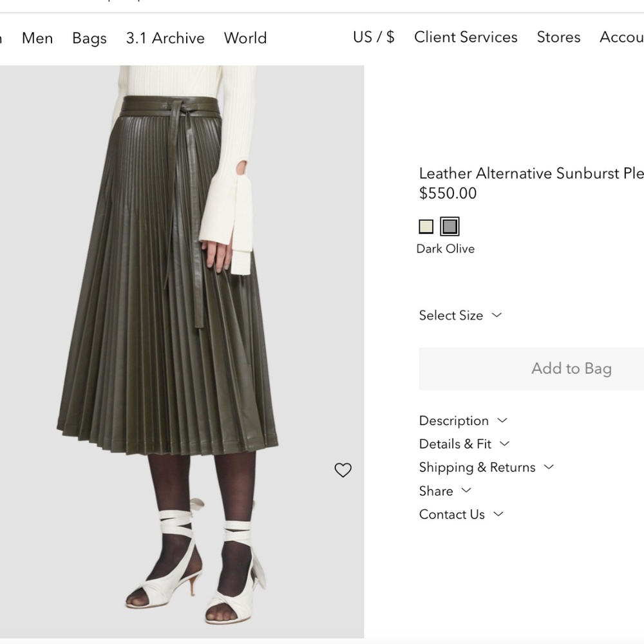View the Stores page
644x644 pixels.
[x=558, y=37]
